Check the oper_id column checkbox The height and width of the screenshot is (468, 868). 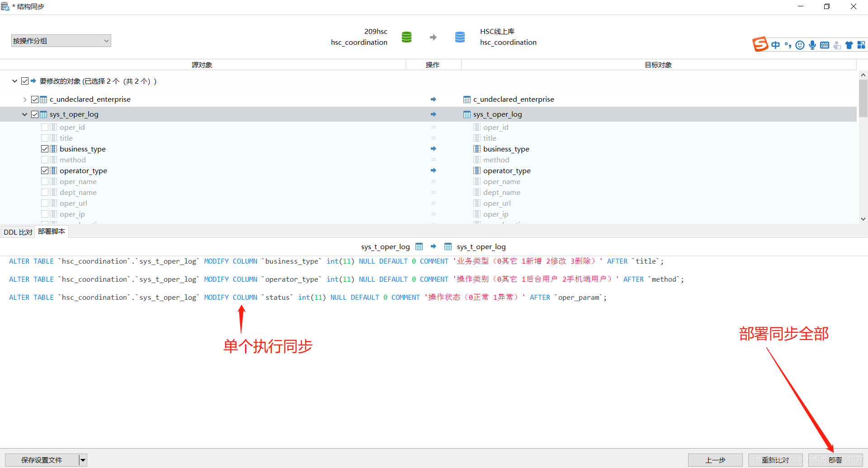pos(45,127)
